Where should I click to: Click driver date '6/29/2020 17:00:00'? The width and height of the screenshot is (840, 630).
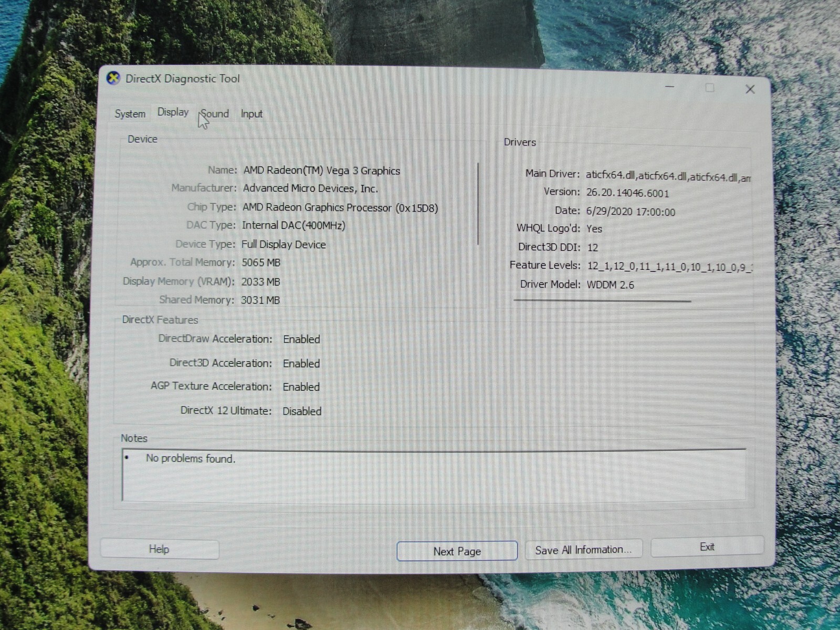tap(631, 212)
